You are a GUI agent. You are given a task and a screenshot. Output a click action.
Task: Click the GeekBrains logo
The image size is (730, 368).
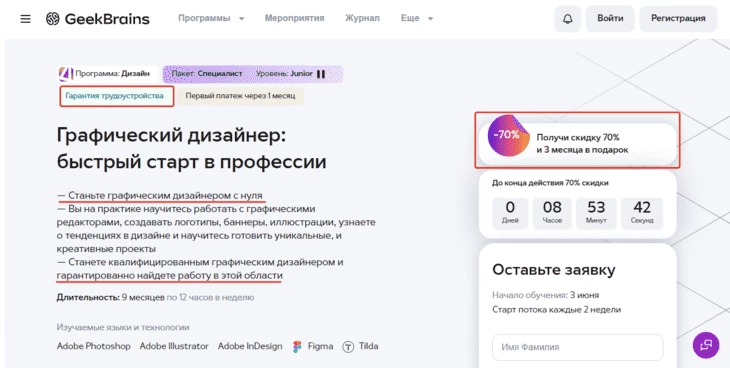[98, 19]
